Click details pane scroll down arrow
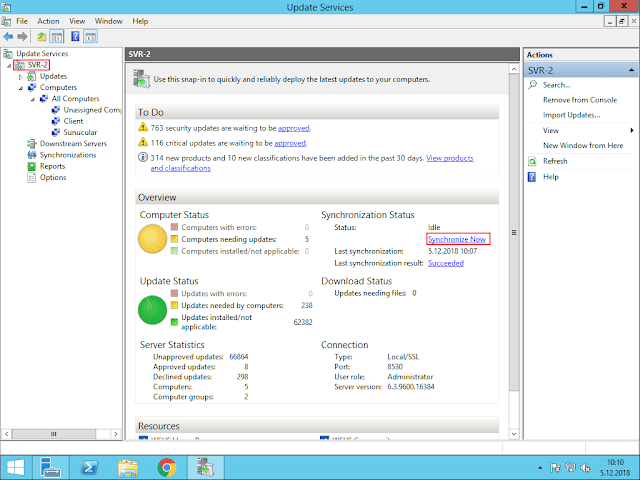The width and height of the screenshot is (640, 480). tap(514, 434)
